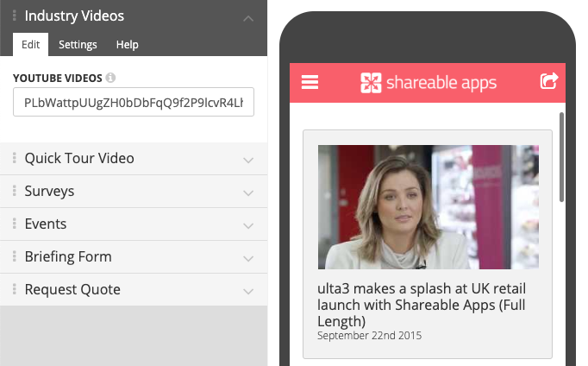Viewport: 588px width, 366px height.
Task: Expand the Request Quote chevron
Action: click(x=248, y=291)
